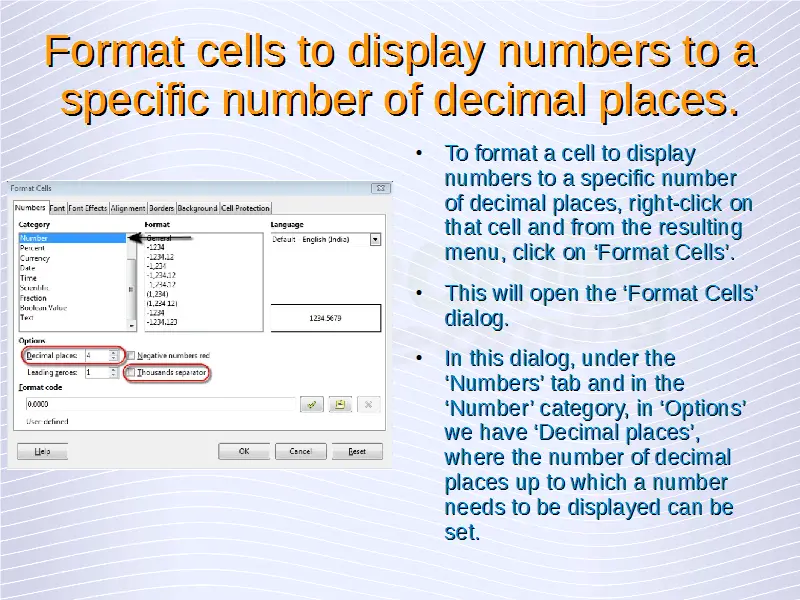Open Help from the dialog
800x600 pixels.
click(42, 451)
